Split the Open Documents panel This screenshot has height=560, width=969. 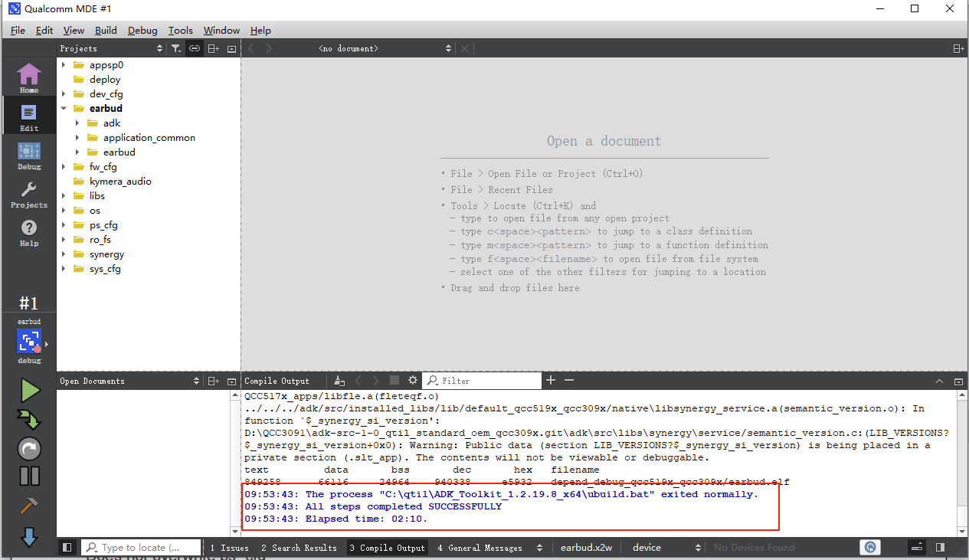(214, 381)
